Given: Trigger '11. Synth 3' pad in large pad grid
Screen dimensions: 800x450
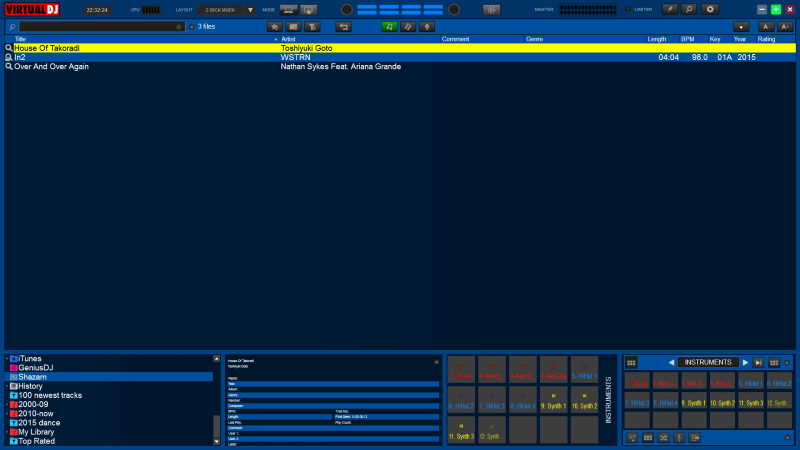Looking at the screenshot, I should 461,430.
